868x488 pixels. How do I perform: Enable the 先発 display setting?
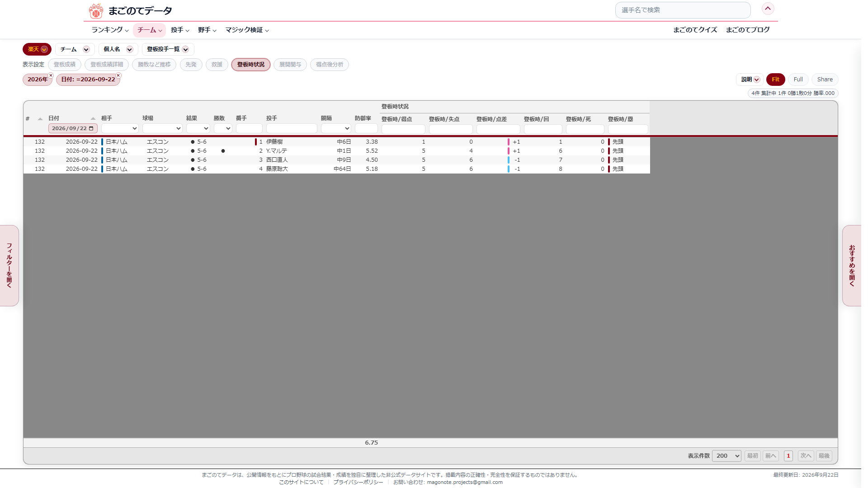(x=191, y=65)
